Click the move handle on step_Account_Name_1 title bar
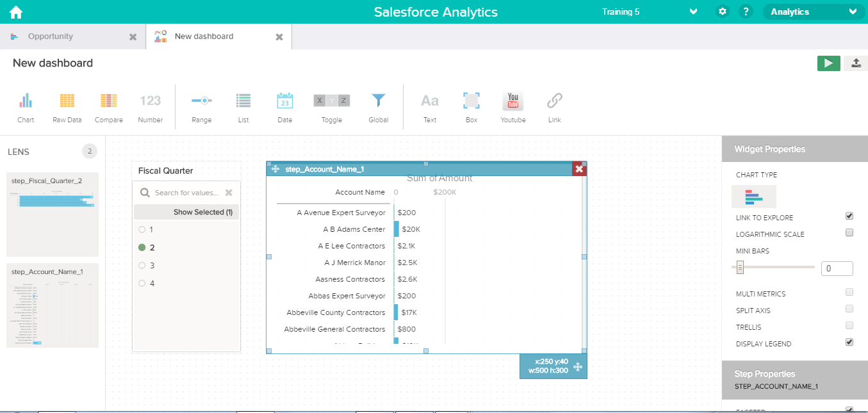 coord(275,169)
